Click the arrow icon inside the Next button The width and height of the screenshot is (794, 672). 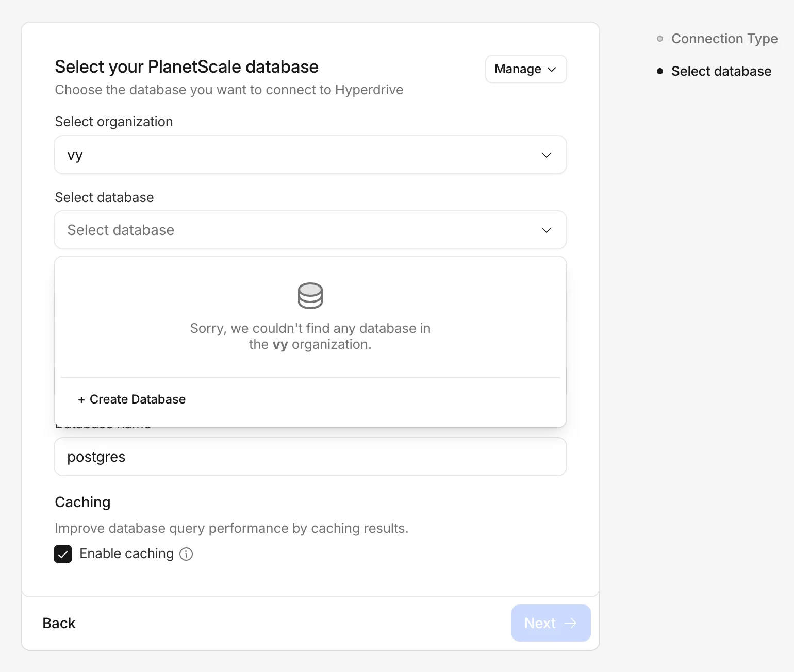click(x=571, y=623)
